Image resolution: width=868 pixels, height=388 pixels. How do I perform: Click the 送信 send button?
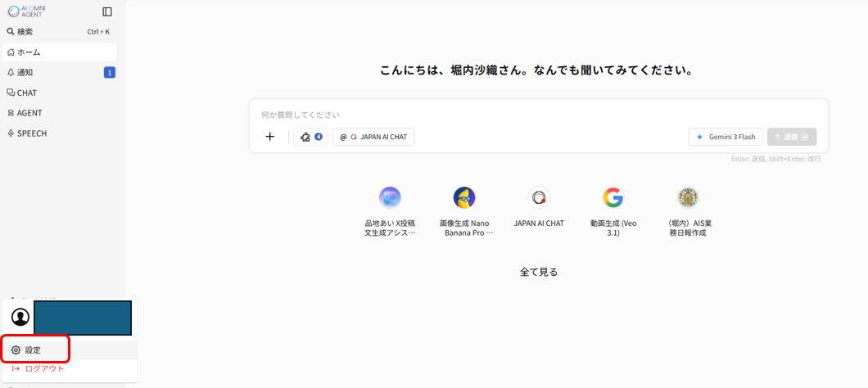pyautogui.click(x=792, y=137)
